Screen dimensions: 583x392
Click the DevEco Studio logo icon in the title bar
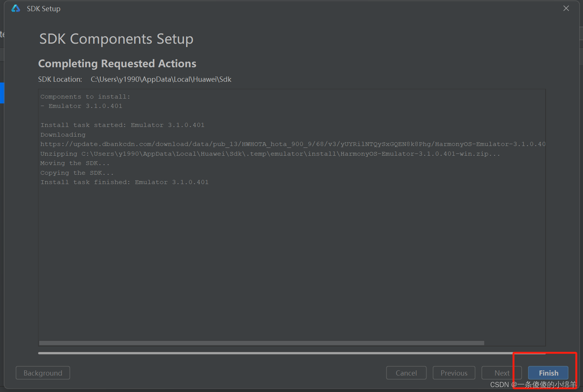click(x=16, y=8)
